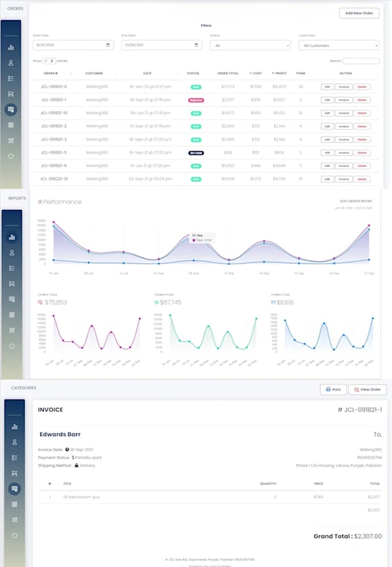392x567 pixels.
Task: Select the highlighted orders icon in Orders sidebar
Action: click(x=11, y=110)
